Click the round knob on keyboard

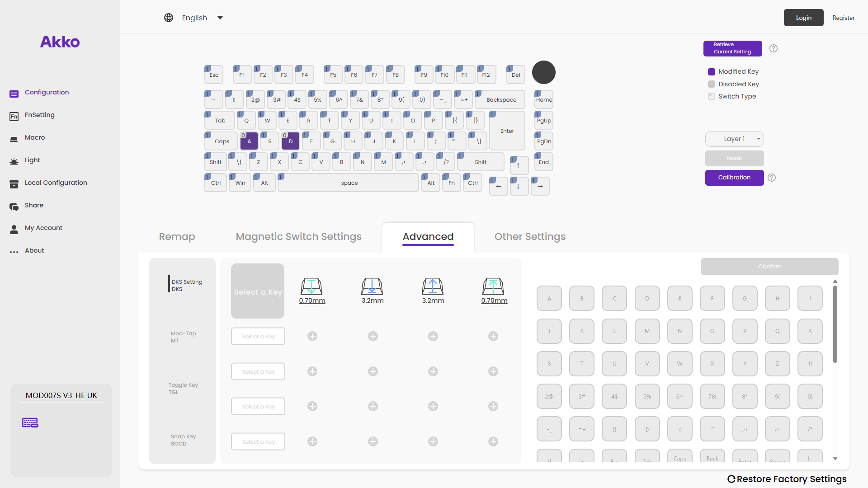point(543,72)
